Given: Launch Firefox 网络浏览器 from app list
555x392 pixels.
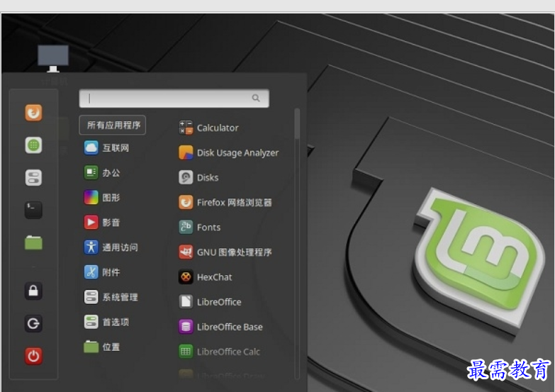Looking at the screenshot, I should pyautogui.click(x=225, y=203).
